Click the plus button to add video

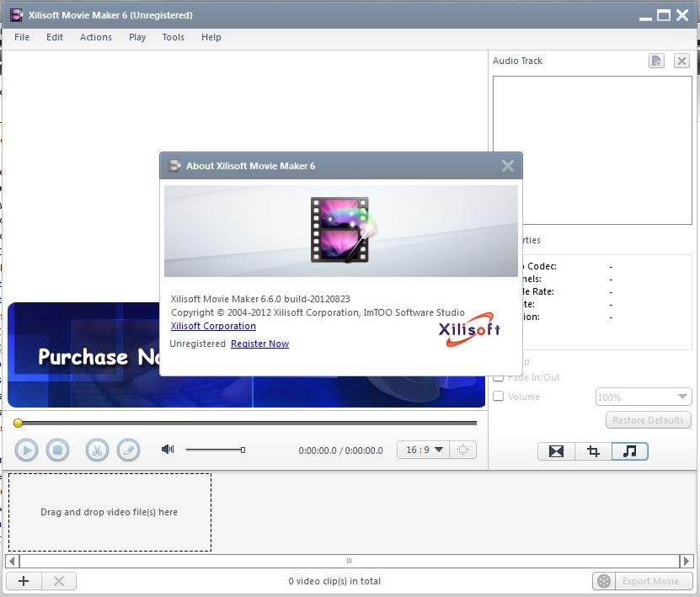(x=24, y=581)
